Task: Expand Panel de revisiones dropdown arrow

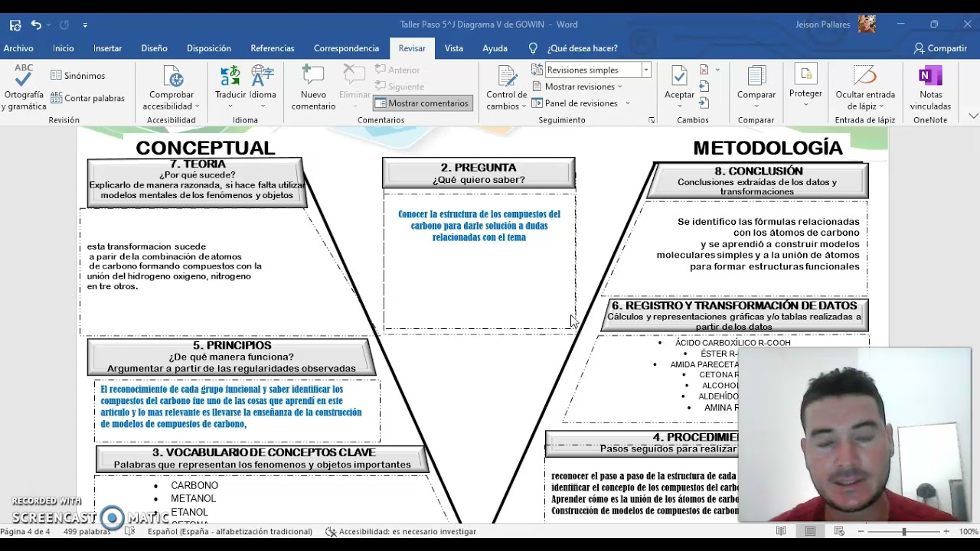Action: [628, 103]
